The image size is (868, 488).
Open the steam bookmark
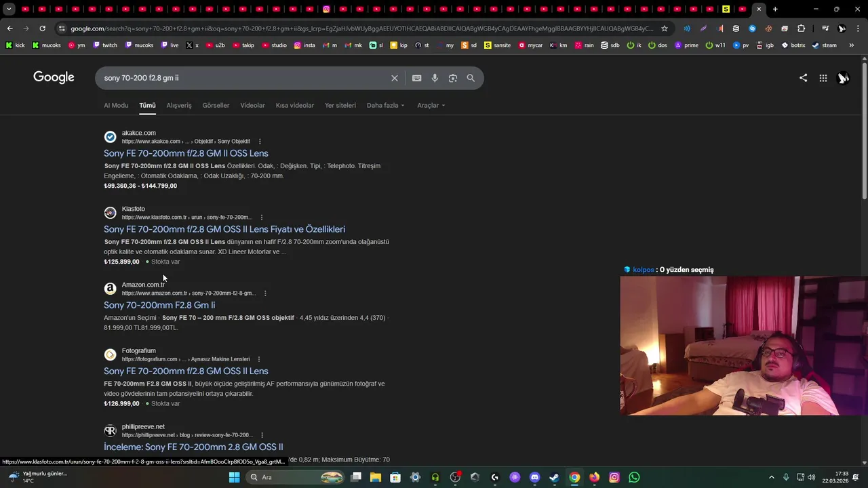[x=825, y=45]
